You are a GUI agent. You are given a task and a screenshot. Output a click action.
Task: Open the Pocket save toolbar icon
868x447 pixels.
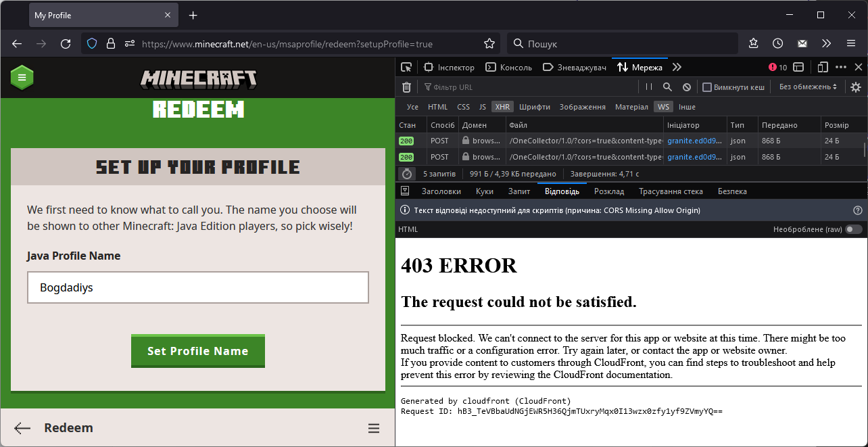[754, 43]
